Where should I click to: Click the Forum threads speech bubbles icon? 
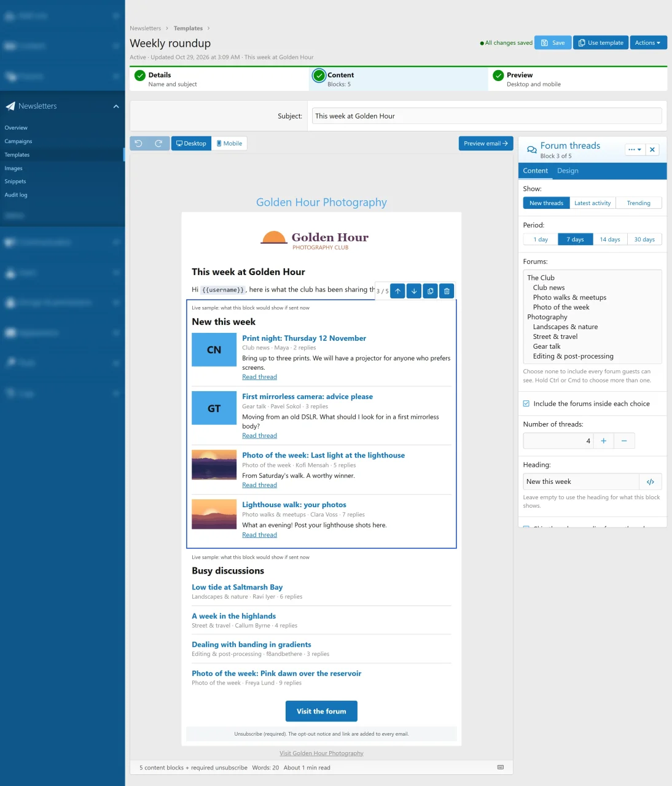click(532, 150)
